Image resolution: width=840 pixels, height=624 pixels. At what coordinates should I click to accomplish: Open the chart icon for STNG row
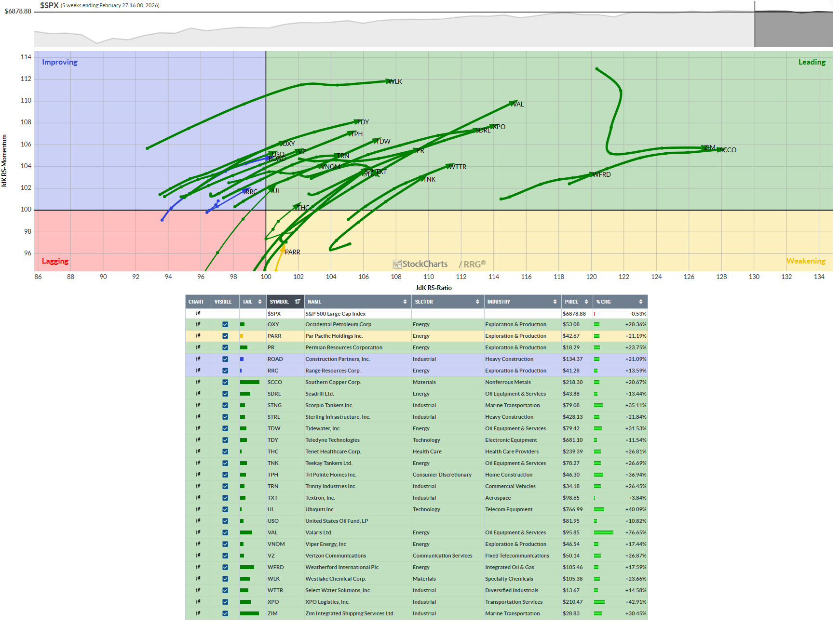click(x=198, y=405)
